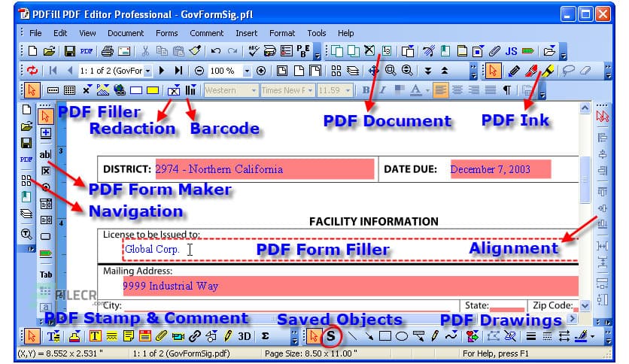This screenshot has width=629, height=364.
Task: Toggle Bold formatting
Action: coord(366,90)
